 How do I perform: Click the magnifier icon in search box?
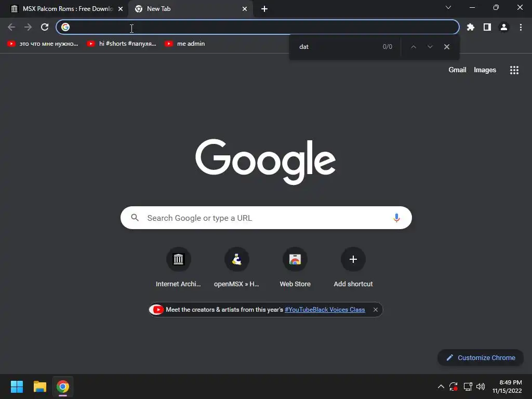135,218
